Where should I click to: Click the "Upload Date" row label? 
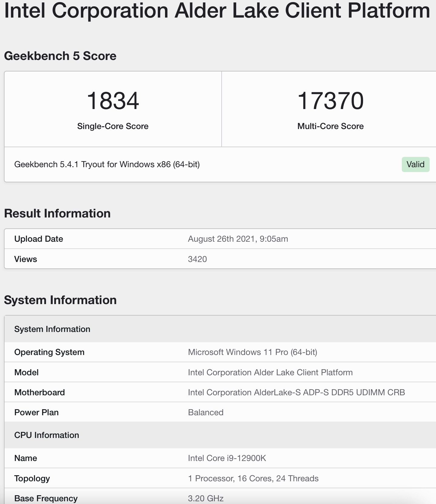pos(39,239)
